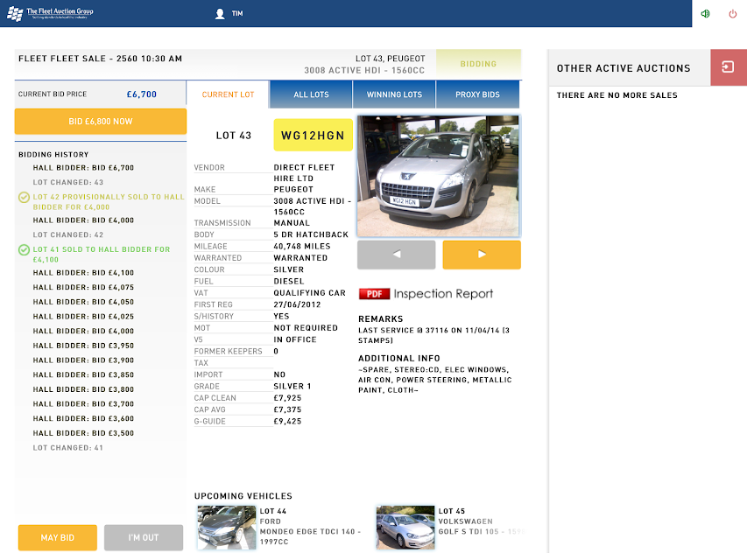Click the Lot 41 sold message text
Viewport: 747px width, 560px height.
click(x=102, y=255)
